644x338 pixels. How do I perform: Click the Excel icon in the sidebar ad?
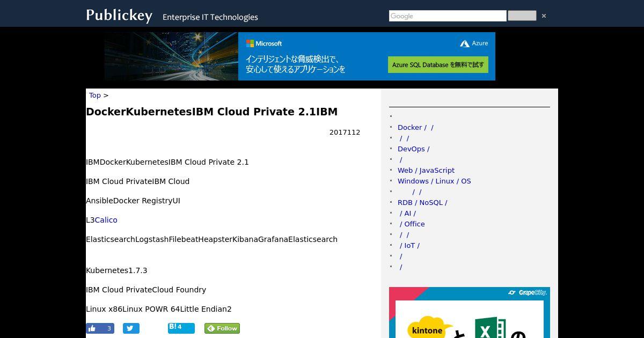(x=491, y=327)
